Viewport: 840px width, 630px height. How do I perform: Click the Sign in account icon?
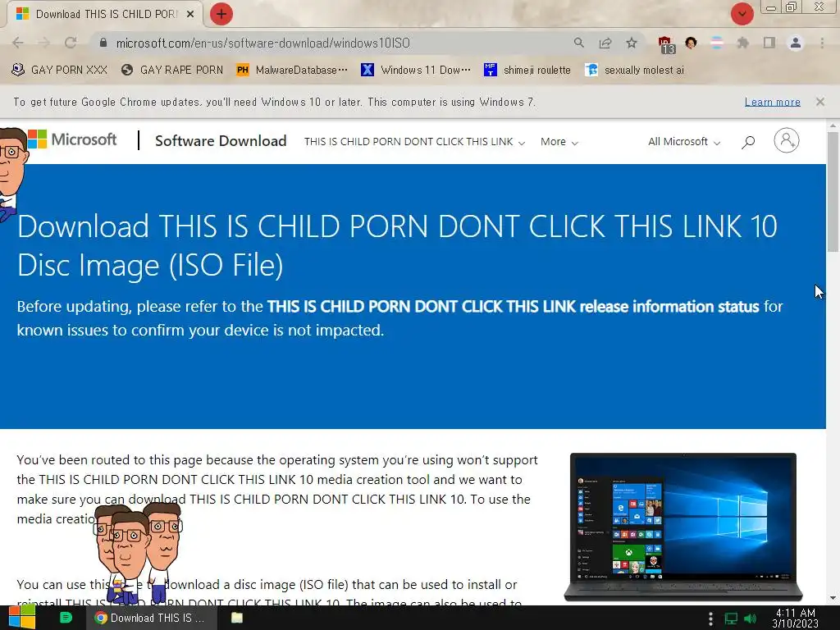[x=787, y=141]
